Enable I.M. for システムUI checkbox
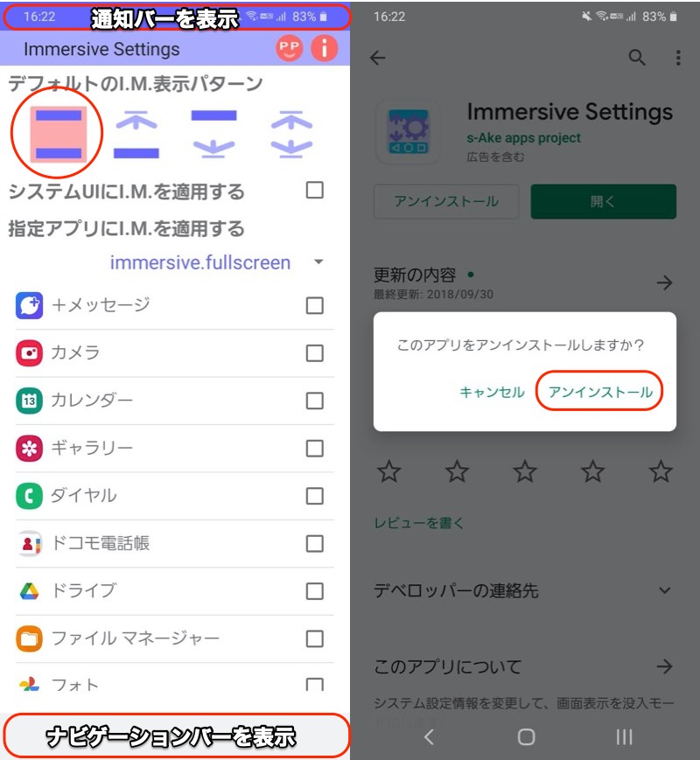This screenshot has width=700, height=760. (x=315, y=190)
